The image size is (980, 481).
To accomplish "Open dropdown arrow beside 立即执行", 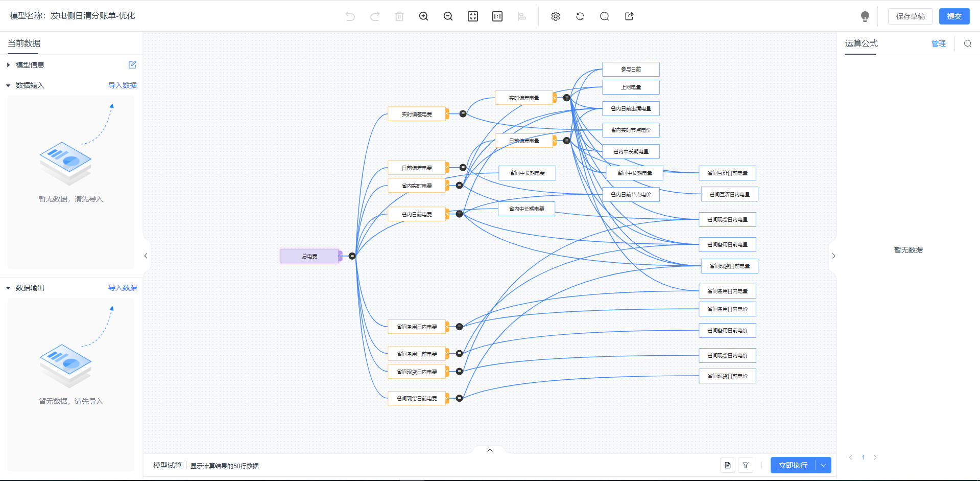I will 823,465.
